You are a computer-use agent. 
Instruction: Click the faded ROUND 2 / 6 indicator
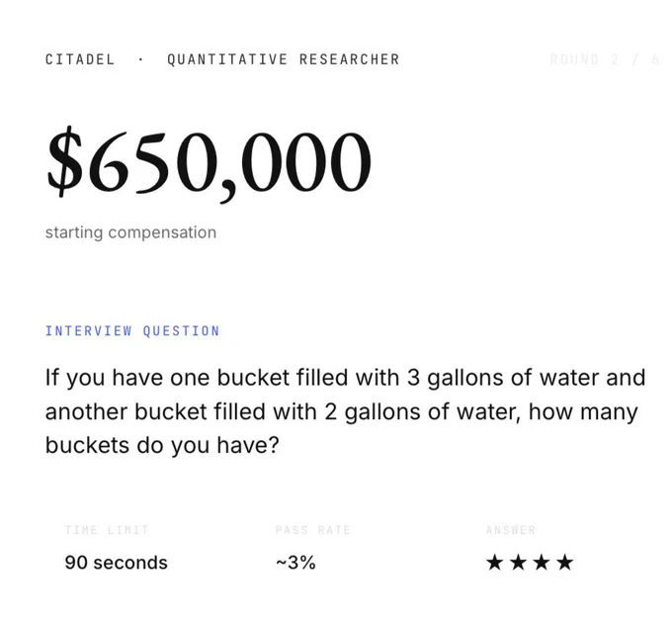[604, 59]
